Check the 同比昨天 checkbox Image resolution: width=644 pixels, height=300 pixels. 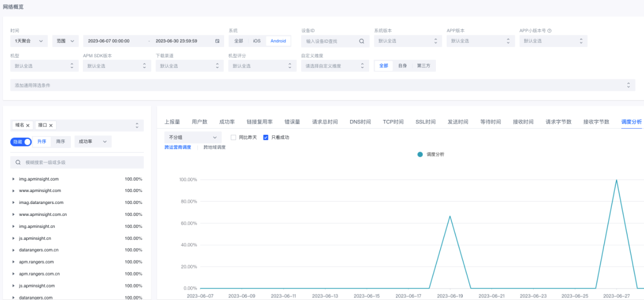coord(233,137)
